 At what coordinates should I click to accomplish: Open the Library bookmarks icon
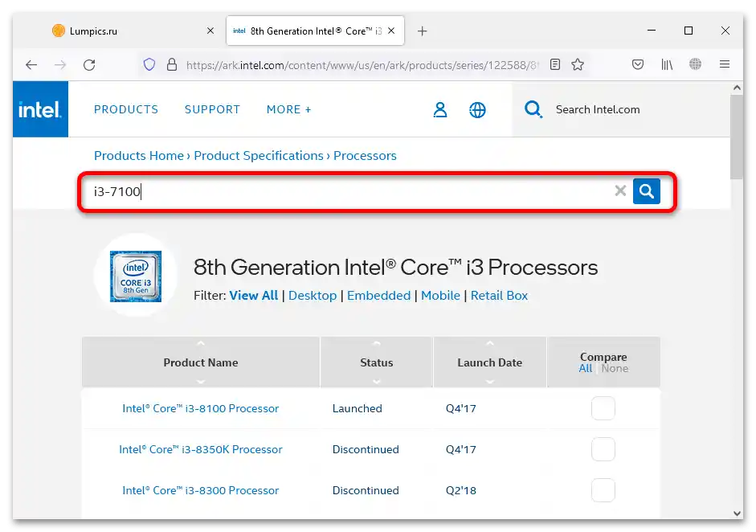coord(667,64)
